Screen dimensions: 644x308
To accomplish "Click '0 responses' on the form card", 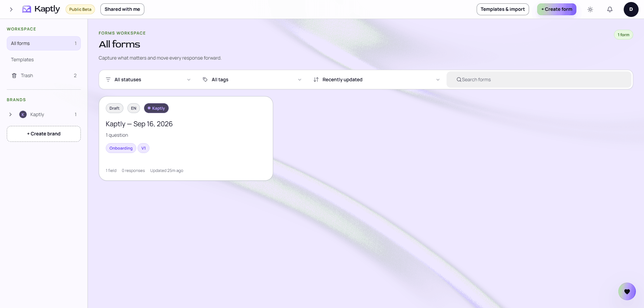I will point(133,171).
